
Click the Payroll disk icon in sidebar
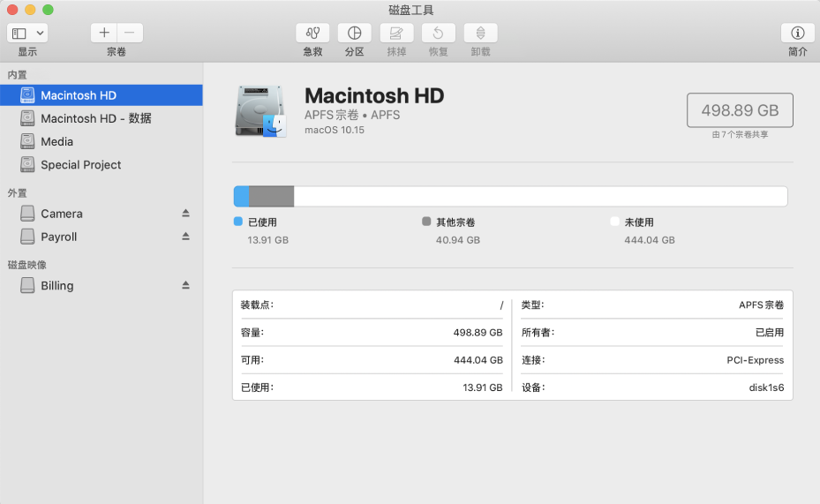coord(27,237)
